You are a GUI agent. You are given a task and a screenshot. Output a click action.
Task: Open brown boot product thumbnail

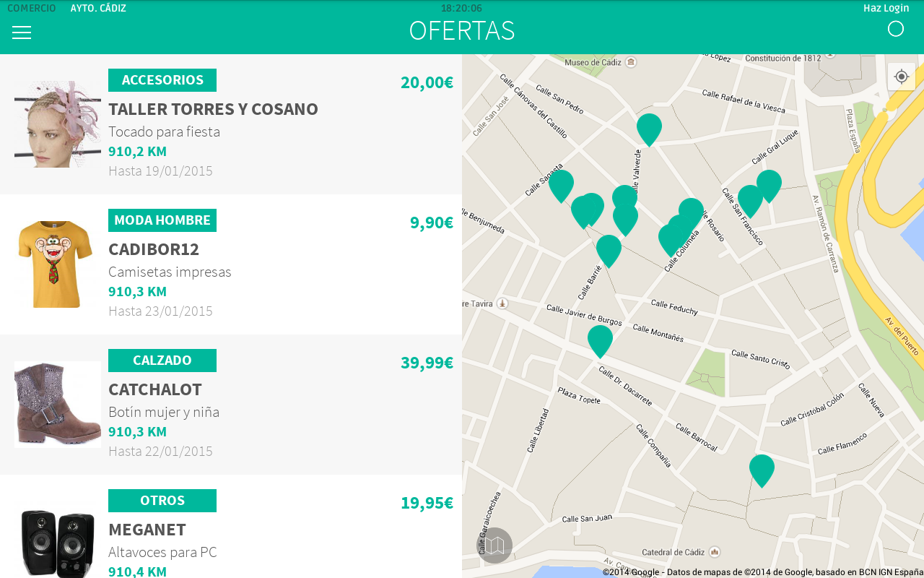(58, 405)
